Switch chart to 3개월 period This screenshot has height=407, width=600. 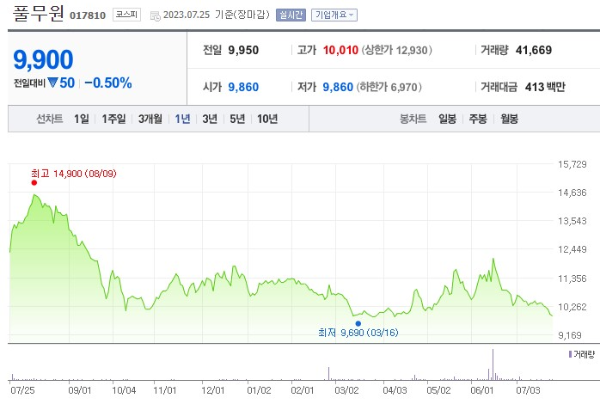[x=150, y=119]
